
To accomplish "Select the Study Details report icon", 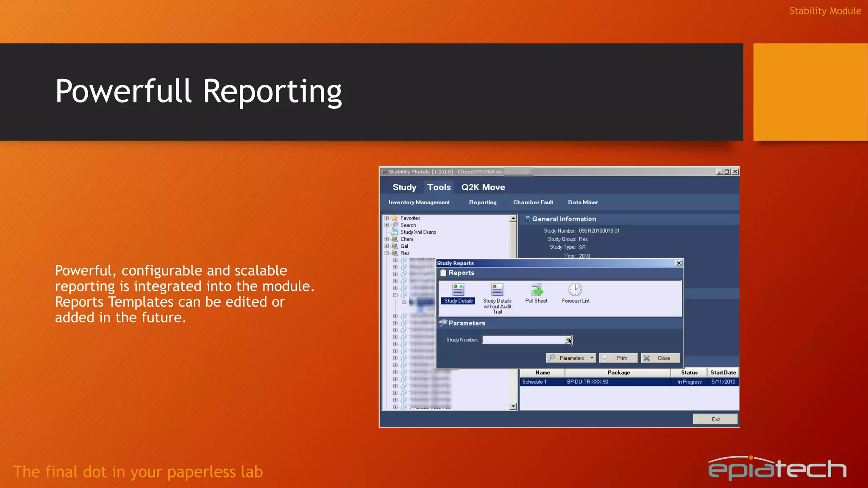I will [458, 290].
